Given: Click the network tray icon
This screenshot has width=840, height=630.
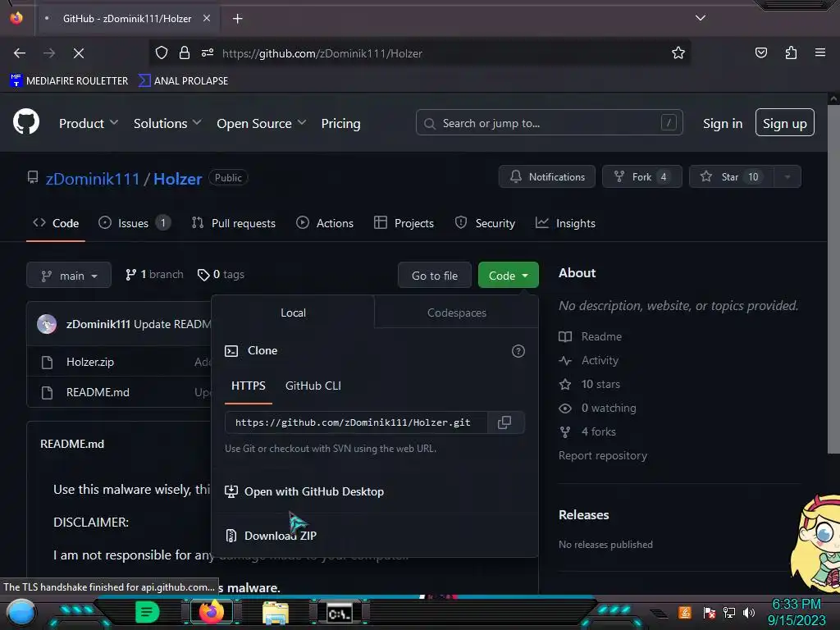Looking at the screenshot, I should [729, 612].
